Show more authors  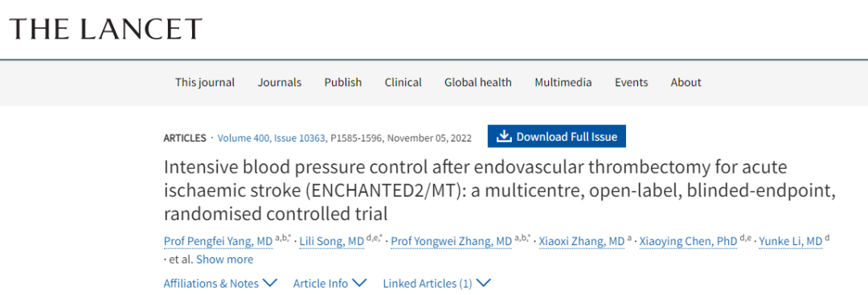[225, 259]
